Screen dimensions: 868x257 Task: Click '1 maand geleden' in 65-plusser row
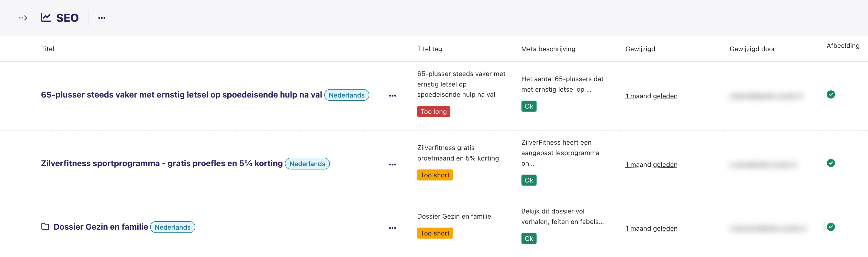tap(651, 96)
